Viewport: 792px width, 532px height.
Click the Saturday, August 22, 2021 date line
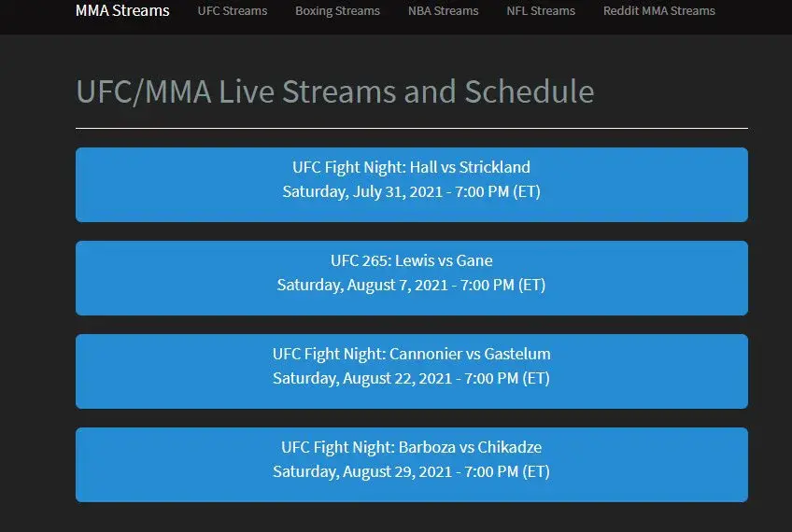pyautogui.click(x=411, y=379)
